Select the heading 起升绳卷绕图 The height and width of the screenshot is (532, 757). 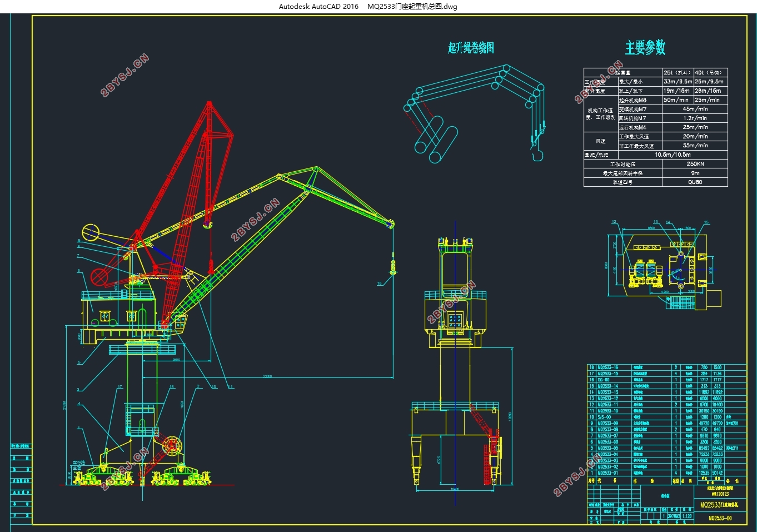pos(471,48)
